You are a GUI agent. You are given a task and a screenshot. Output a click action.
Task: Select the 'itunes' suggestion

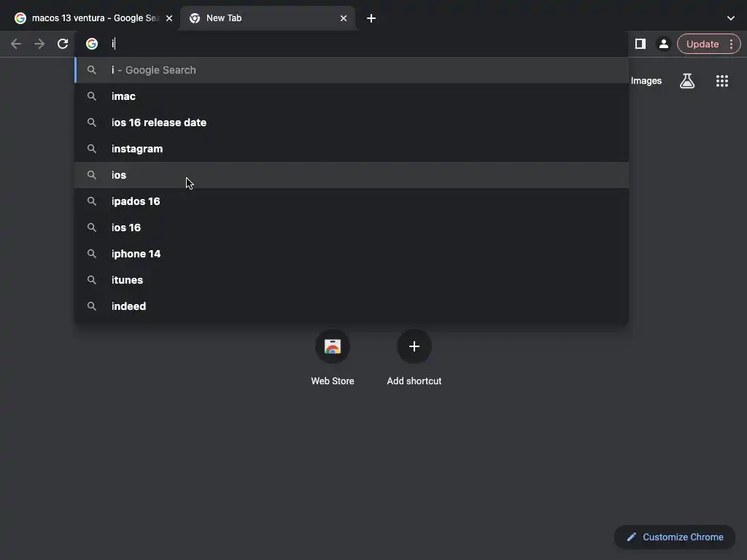pyautogui.click(x=352, y=280)
